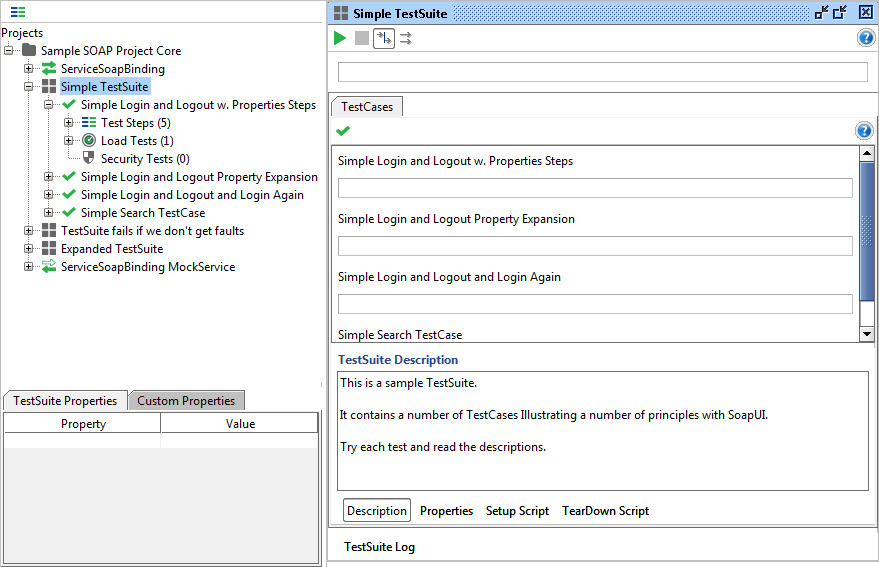The image size is (879, 567).
Task: Click checkmark icon of Simple Search TestCase
Action: click(x=69, y=212)
